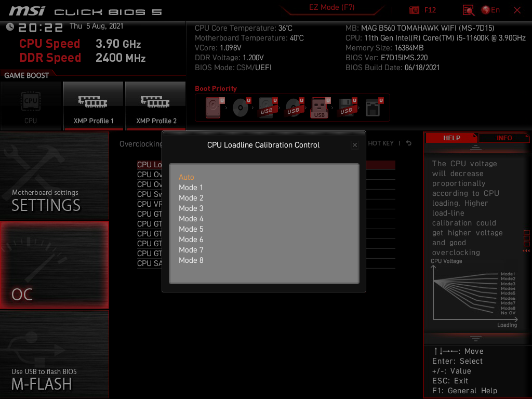Image resolution: width=532 pixels, height=399 pixels.
Task: Select the USB optical drive boot device
Action: (294, 108)
